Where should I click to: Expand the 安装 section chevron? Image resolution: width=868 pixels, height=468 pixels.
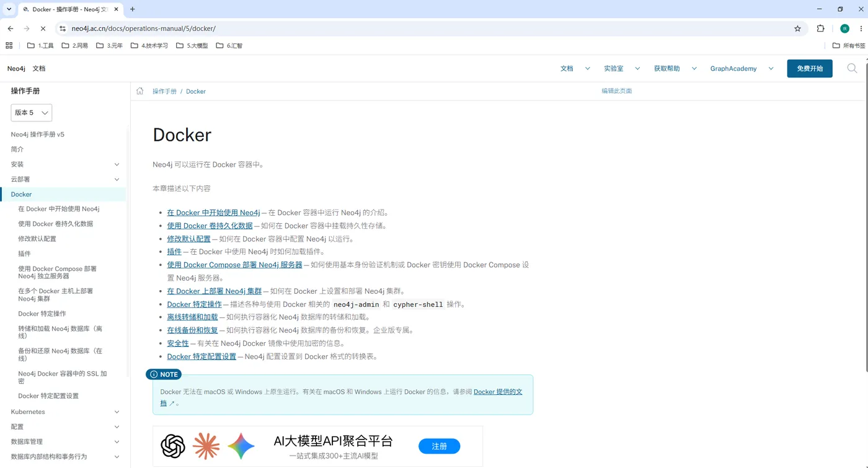pos(117,164)
